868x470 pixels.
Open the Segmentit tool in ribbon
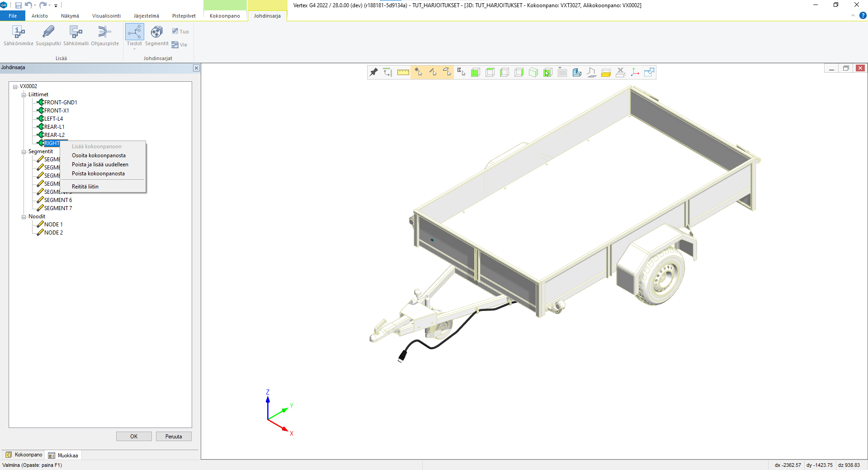point(156,33)
